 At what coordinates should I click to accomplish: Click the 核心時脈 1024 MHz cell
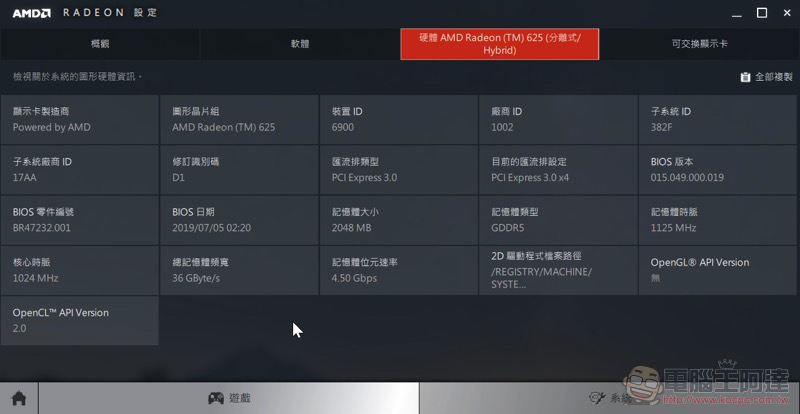pyautogui.click(x=80, y=271)
